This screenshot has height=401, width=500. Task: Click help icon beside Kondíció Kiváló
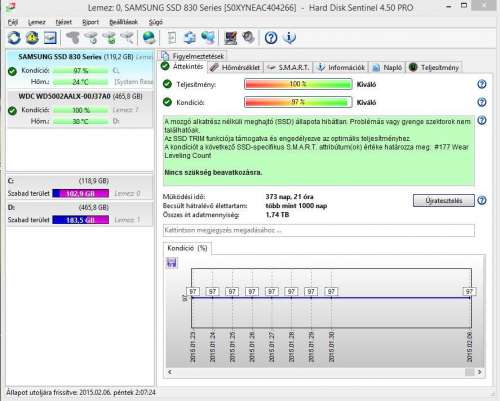click(482, 102)
